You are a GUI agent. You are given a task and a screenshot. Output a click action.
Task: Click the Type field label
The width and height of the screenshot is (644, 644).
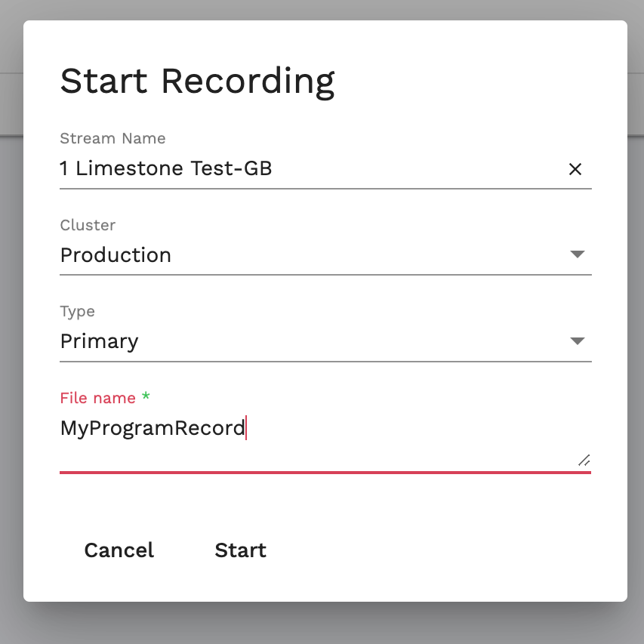click(x=77, y=312)
